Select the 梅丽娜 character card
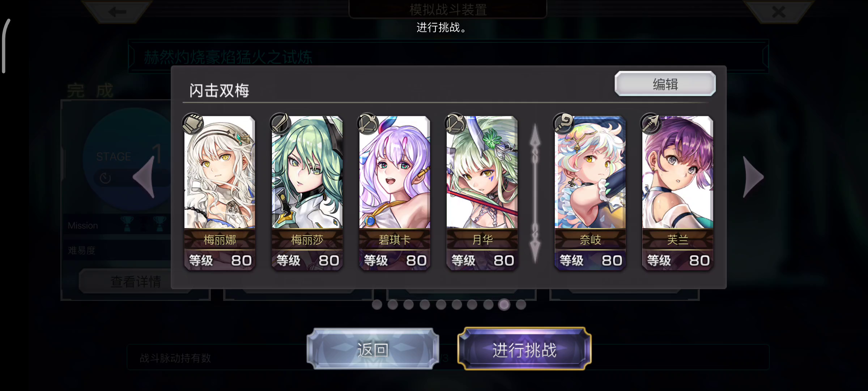 (220, 193)
